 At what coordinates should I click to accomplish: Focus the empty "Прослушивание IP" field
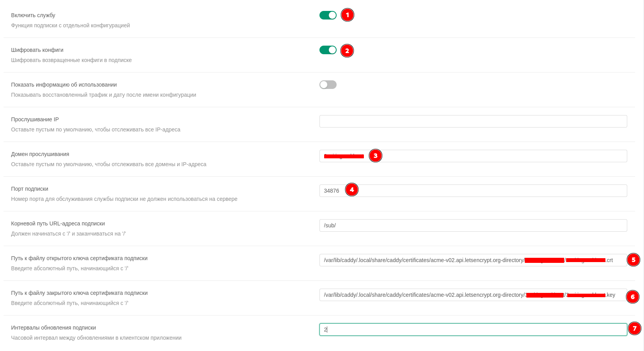click(473, 121)
